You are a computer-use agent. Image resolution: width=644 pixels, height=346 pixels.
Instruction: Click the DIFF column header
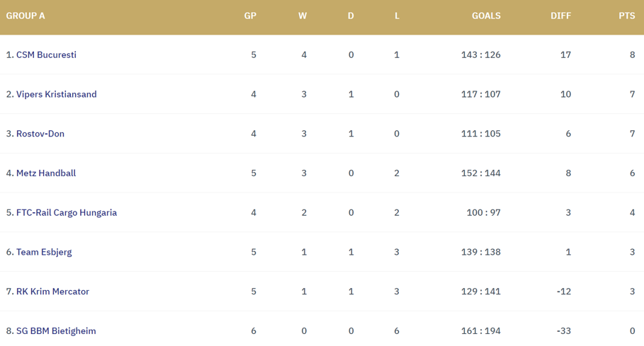(x=560, y=16)
